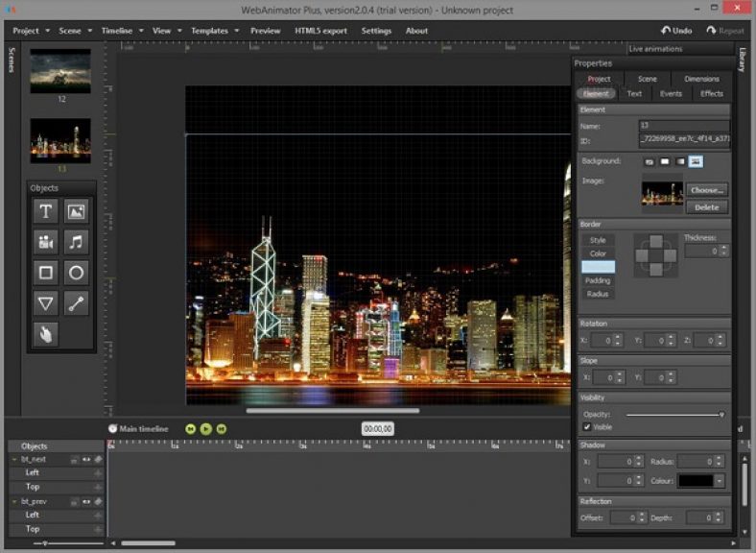Select the hand interaction tool

point(45,334)
